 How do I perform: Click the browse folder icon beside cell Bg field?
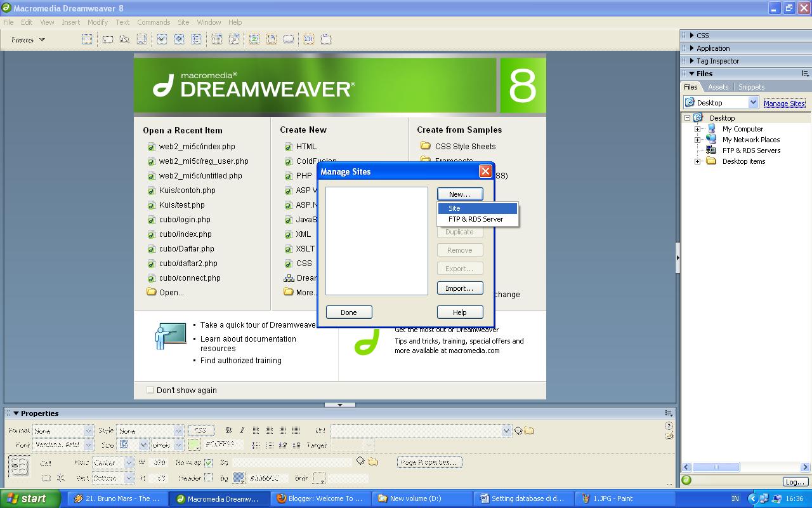pos(373,462)
